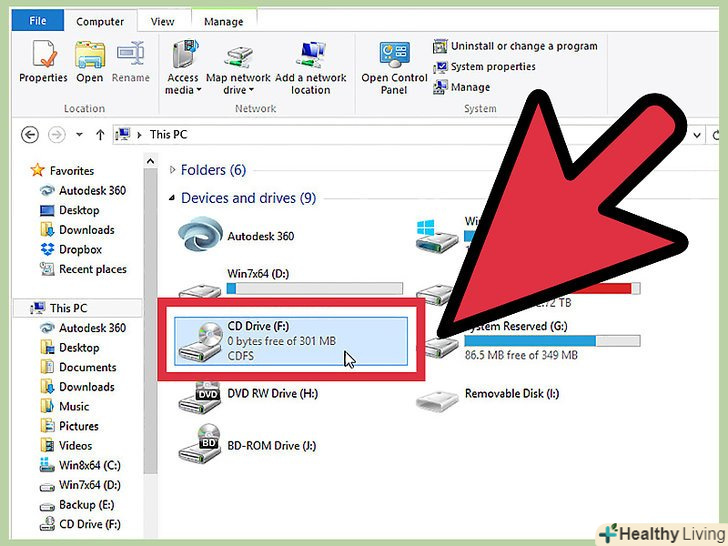This screenshot has height=546, width=728.
Task: Open Win8x64 (C:) in sidebar
Action: (x=80, y=465)
